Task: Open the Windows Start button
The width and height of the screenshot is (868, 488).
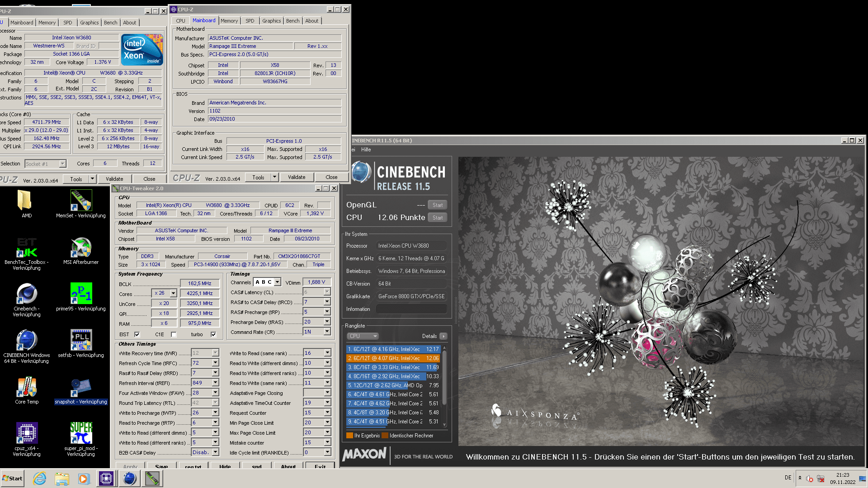Action: [x=13, y=479]
